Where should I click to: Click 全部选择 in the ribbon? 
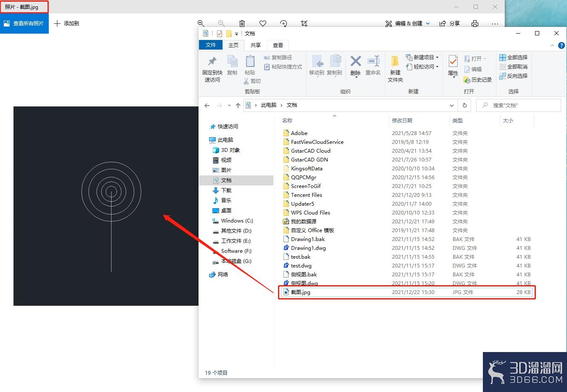click(x=513, y=57)
